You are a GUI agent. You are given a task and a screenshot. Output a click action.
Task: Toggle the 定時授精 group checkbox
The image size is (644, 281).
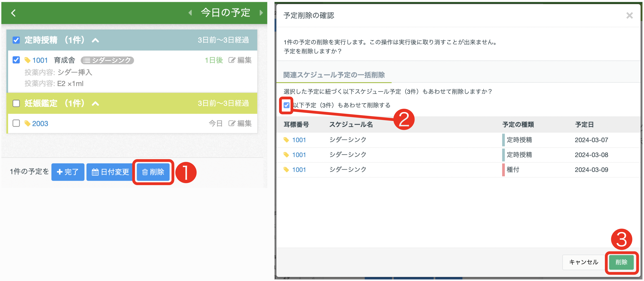tap(16, 40)
